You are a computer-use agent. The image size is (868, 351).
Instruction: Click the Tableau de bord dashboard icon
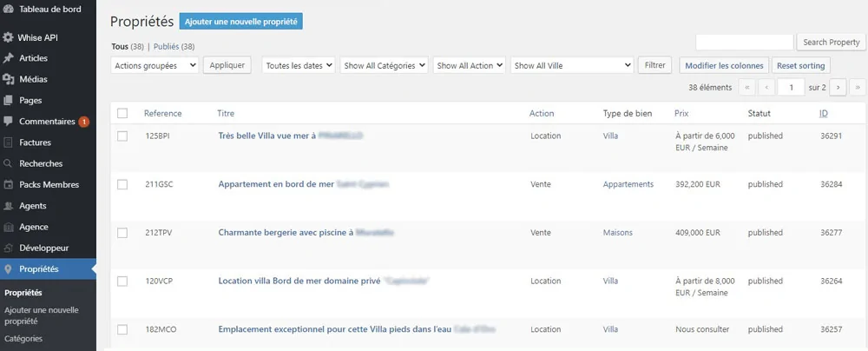point(8,9)
